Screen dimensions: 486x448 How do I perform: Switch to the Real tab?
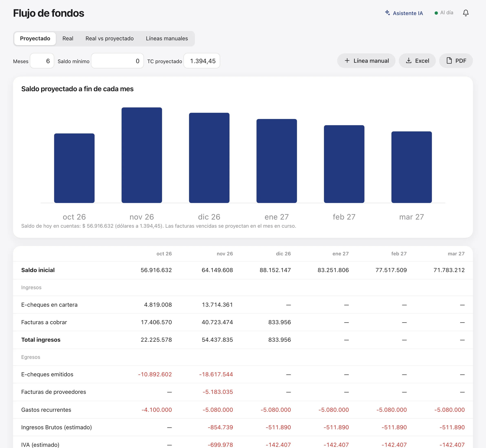pos(68,38)
